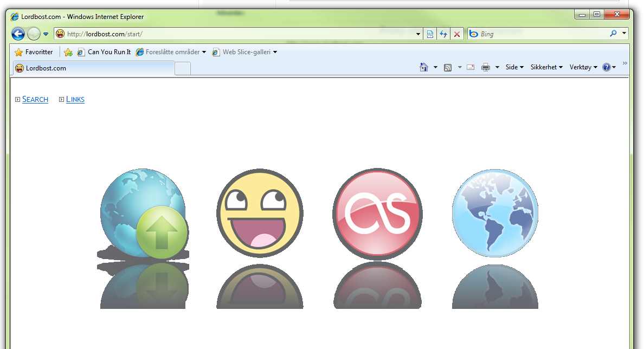Open the Side menu
Screen dimensions: 644x349
[514, 67]
